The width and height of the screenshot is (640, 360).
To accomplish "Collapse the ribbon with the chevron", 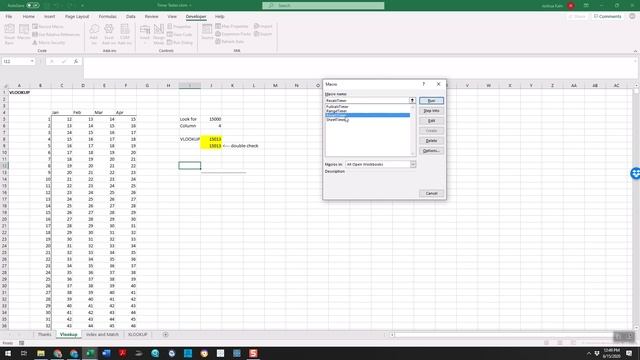I will coord(635,51).
